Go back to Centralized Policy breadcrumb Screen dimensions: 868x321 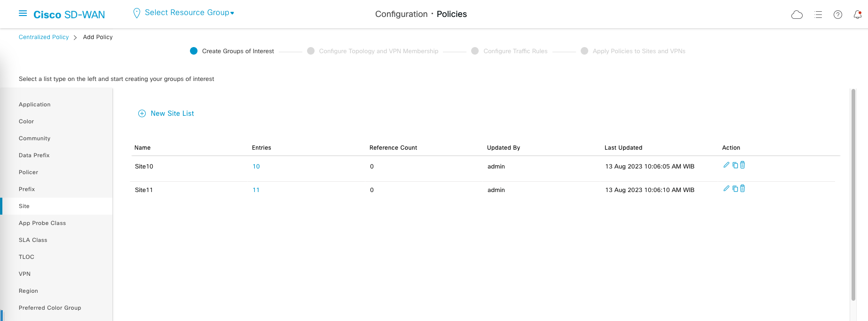pos(44,37)
